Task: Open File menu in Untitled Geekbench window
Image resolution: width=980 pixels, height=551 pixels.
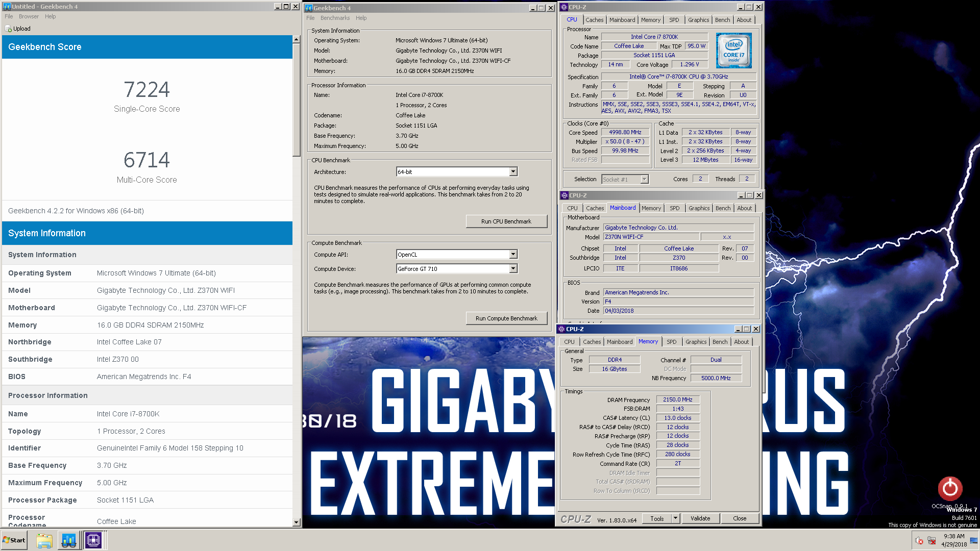Action: [x=9, y=16]
